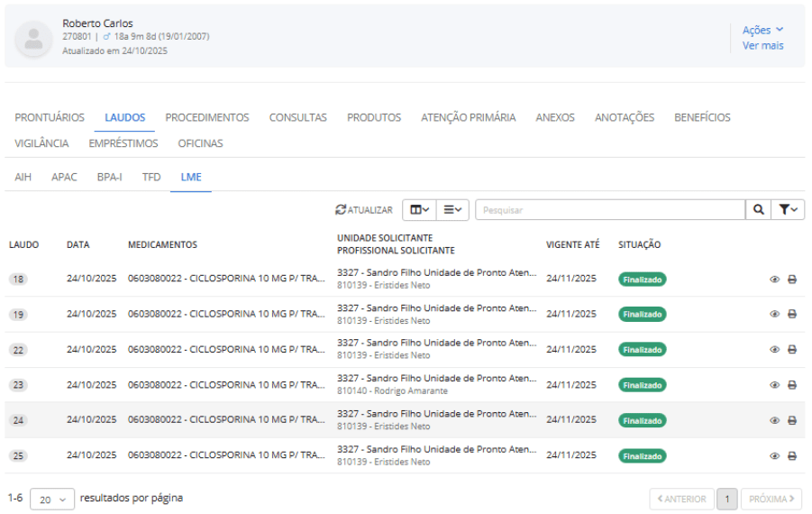Print laudo 22 via printer icon
The image size is (812, 514).
point(792,350)
